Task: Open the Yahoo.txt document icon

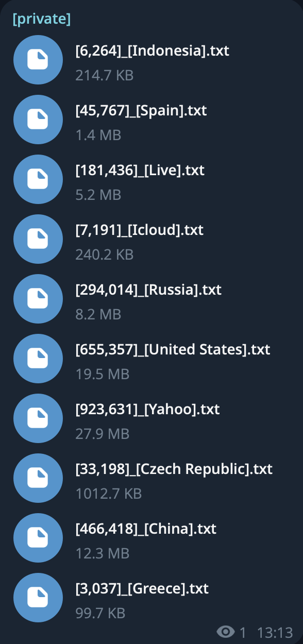Action: [38, 418]
